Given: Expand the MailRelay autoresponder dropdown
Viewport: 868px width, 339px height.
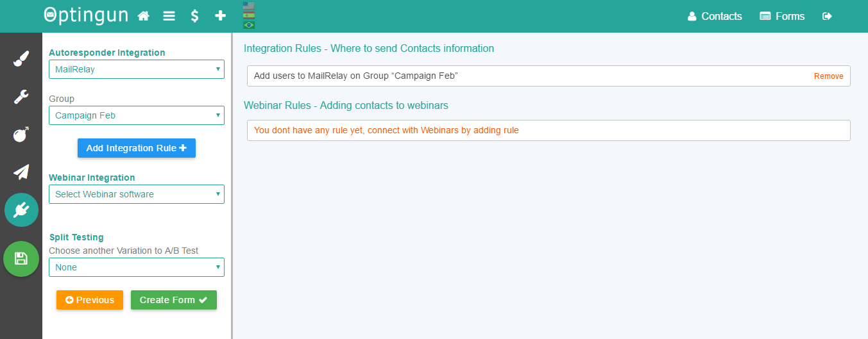Looking at the screenshot, I should [x=137, y=69].
